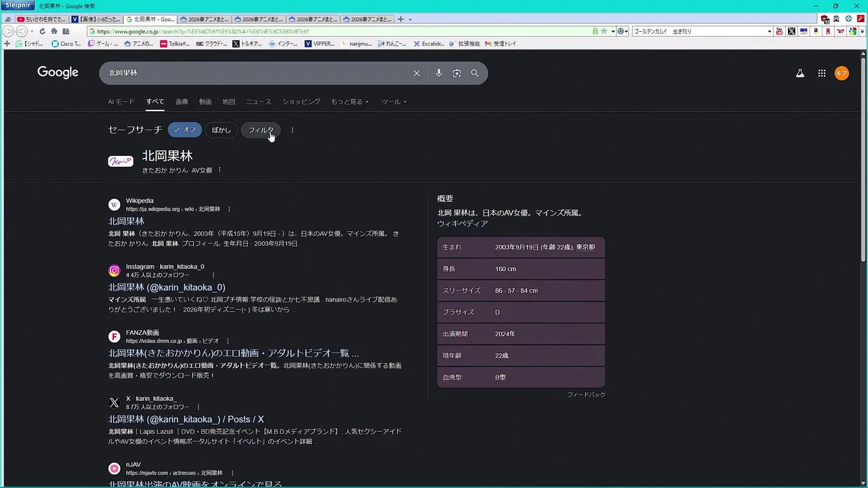Screen dimensions: 868x488
Task: Open the Excalidraw bookmark in bookmarks bar
Action: pos(429,43)
